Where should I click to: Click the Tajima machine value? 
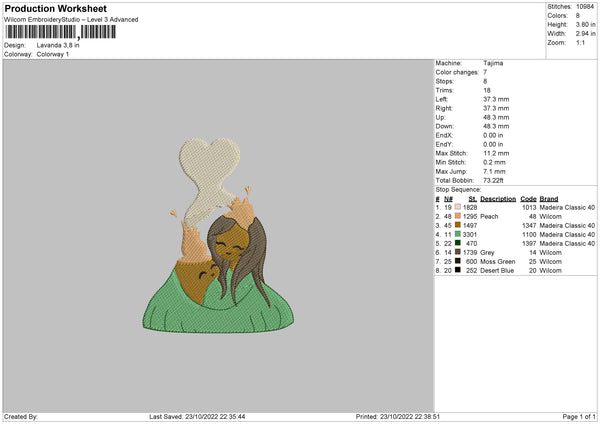pyautogui.click(x=493, y=62)
